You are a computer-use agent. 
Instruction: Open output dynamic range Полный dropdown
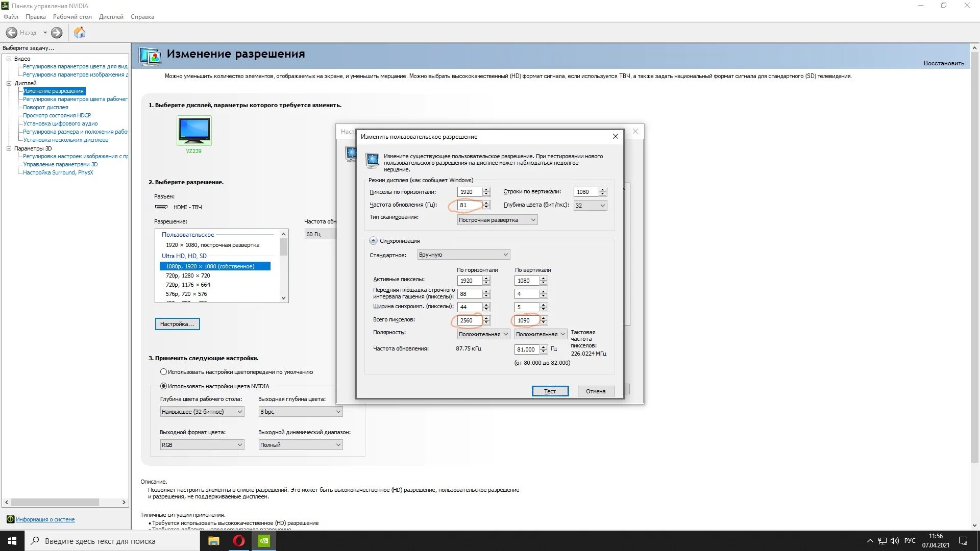(x=301, y=445)
